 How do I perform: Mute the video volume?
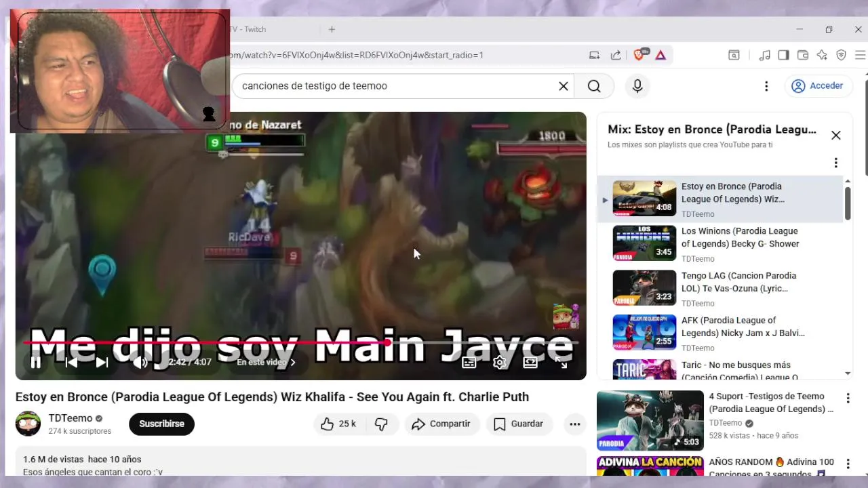point(141,363)
